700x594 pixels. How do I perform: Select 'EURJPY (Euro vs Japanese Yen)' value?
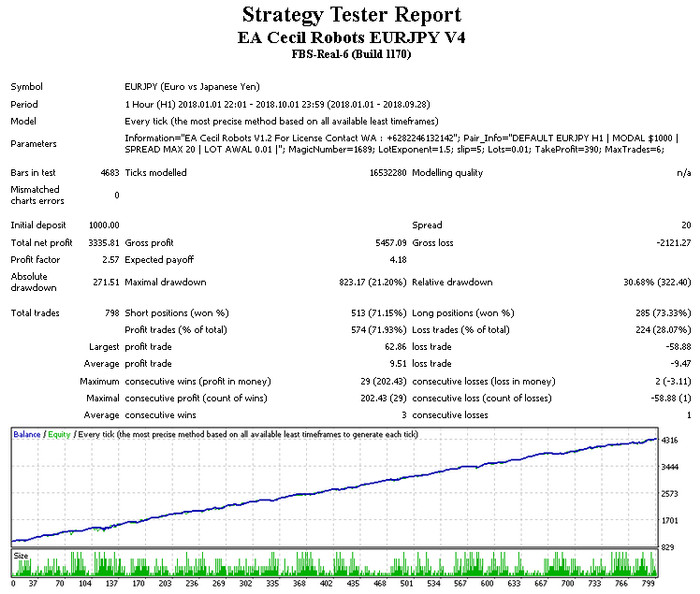(x=192, y=87)
